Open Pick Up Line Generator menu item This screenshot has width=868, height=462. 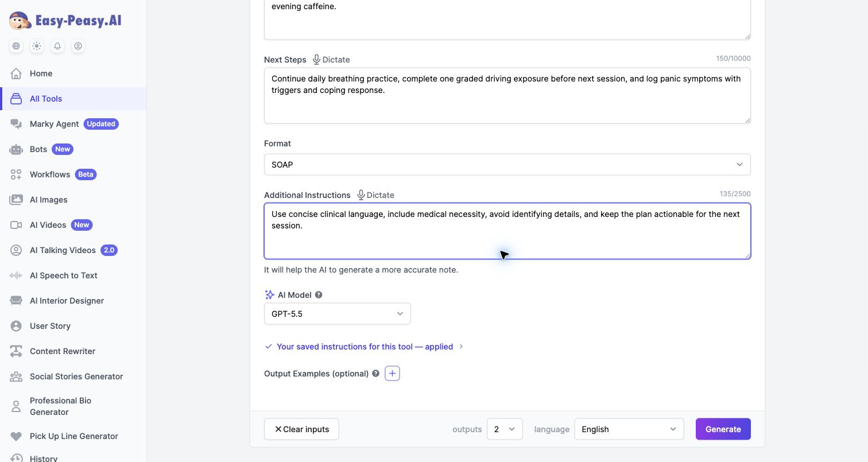[x=73, y=436]
